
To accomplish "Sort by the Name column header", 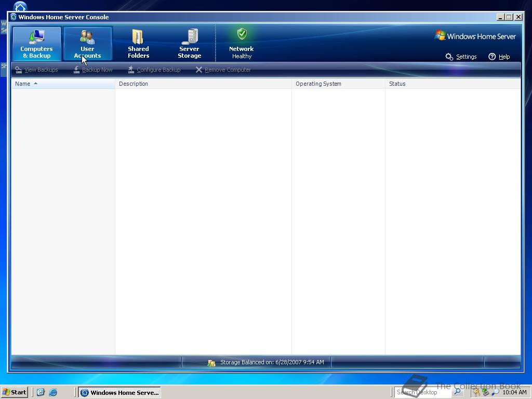I will 63,84.
